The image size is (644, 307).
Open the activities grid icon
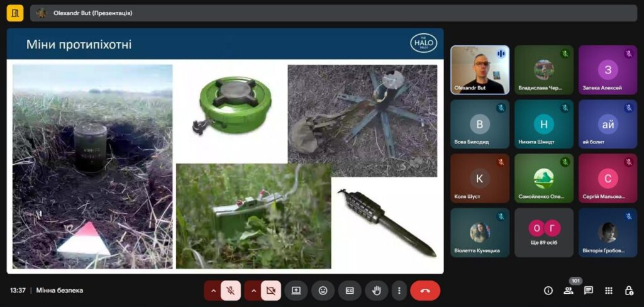[609, 291]
